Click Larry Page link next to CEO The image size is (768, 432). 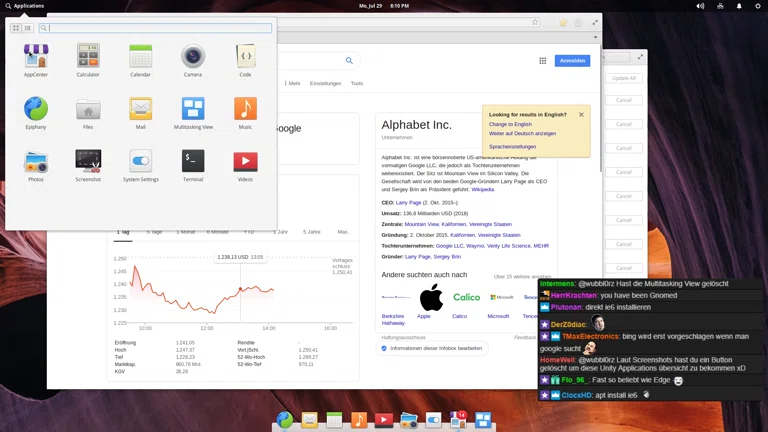point(408,203)
